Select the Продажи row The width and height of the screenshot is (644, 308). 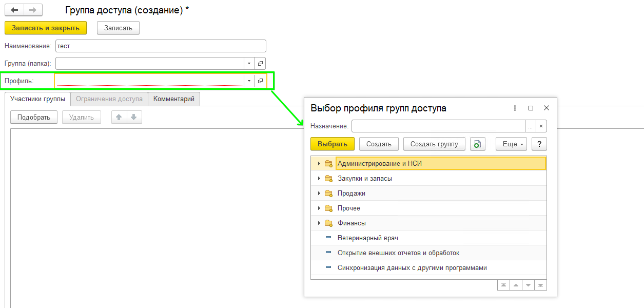(428, 194)
